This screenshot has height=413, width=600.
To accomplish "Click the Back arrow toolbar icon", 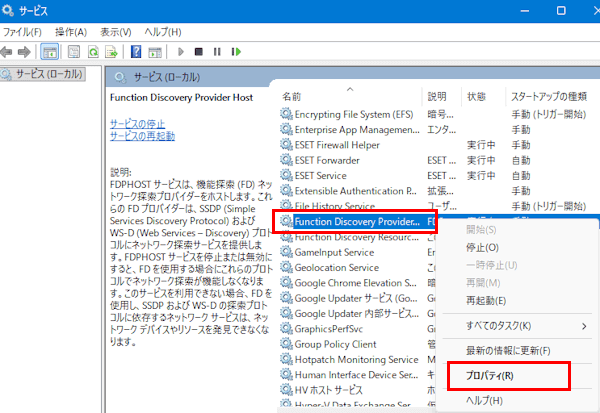I will (x=7, y=52).
